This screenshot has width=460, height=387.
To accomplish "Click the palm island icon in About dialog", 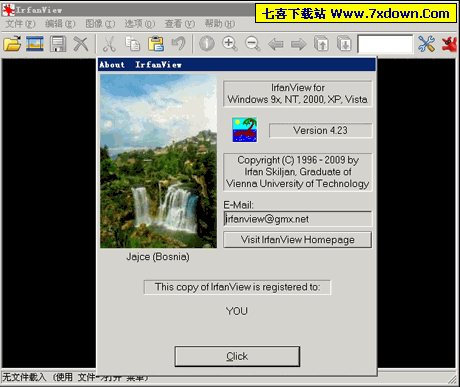I will 245,130.
